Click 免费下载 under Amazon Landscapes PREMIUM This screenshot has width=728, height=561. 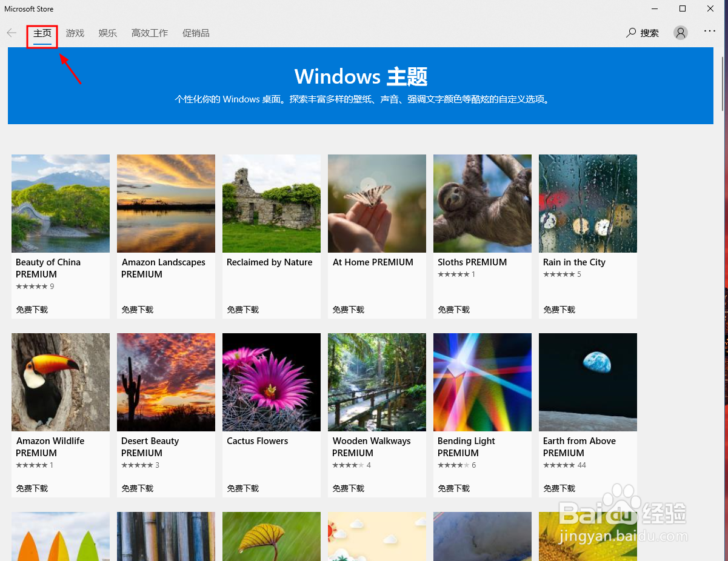137,309
